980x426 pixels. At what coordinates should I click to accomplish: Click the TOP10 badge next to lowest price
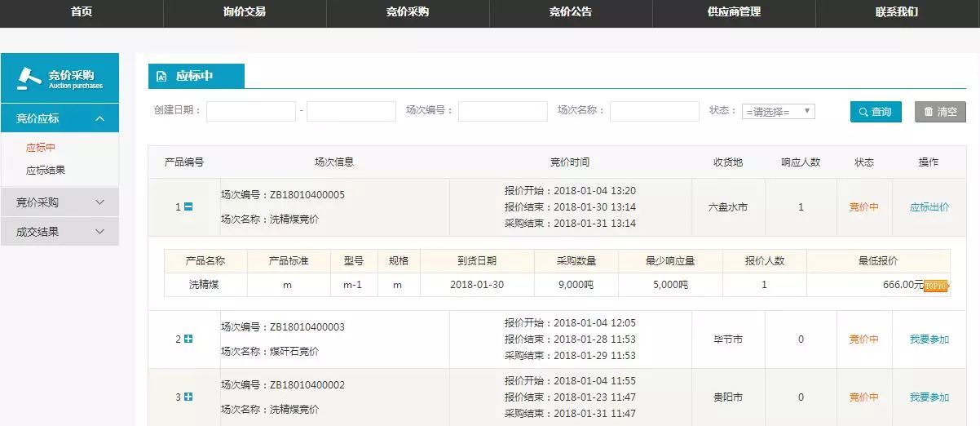936,286
